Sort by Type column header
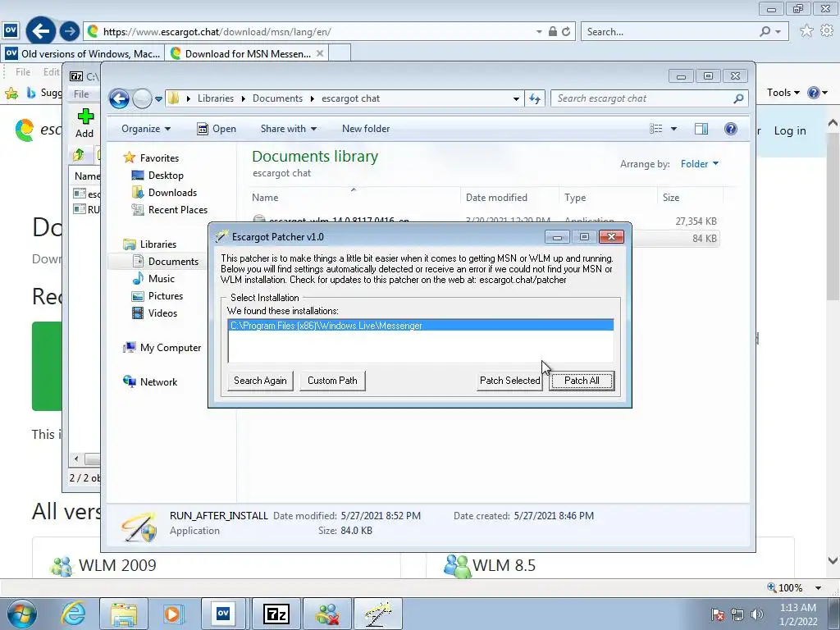Screen dimensions: 840x630 pyautogui.click(x=608, y=197)
